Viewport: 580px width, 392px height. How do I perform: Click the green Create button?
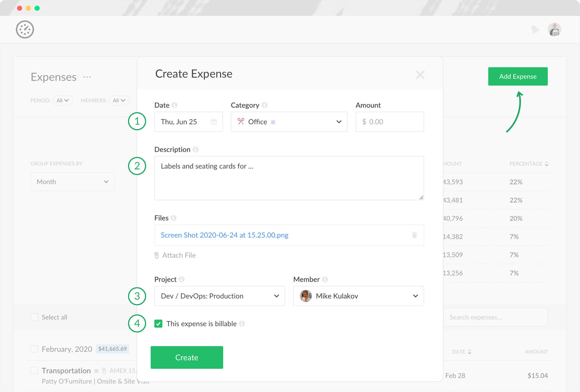(187, 357)
